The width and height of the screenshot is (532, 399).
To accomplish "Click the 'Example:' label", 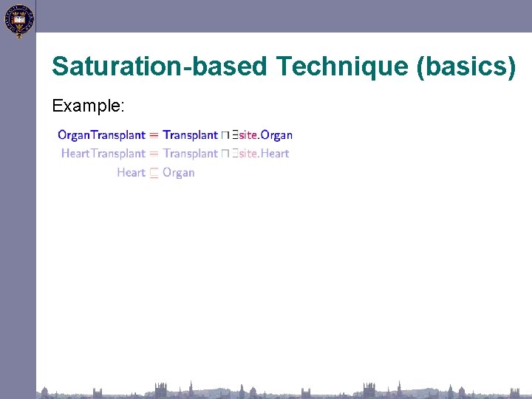I will [x=88, y=106].
